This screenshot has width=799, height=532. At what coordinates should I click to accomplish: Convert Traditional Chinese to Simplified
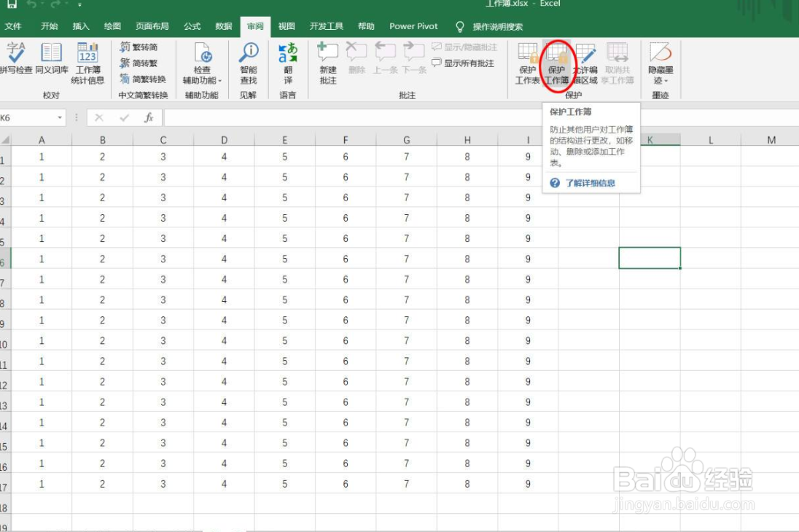[x=139, y=47]
